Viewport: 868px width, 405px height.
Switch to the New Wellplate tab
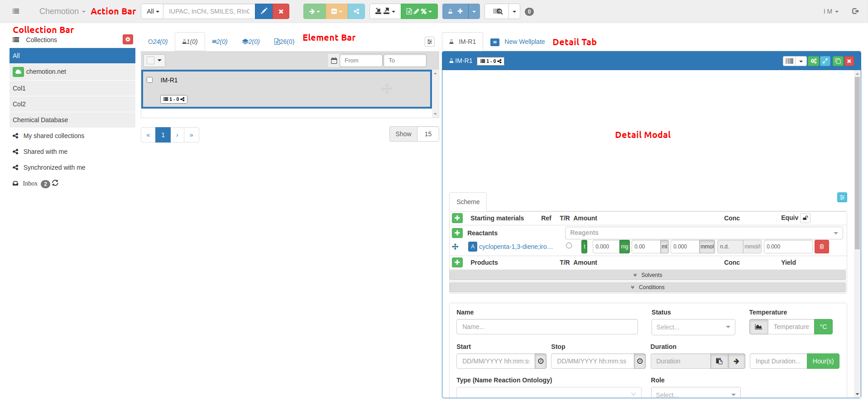518,42
